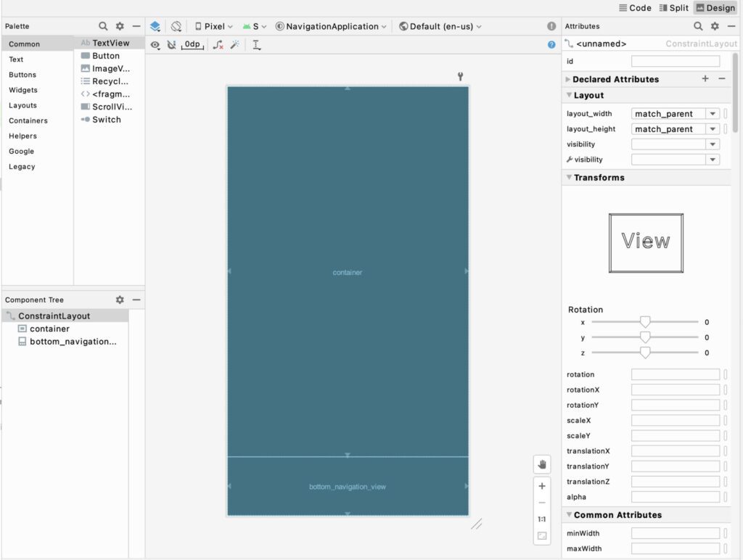Image resolution: width=743 pixels, height=560 pixels.
Task: Click the Clear Constraints icon
Action: [x=218, y=44]
